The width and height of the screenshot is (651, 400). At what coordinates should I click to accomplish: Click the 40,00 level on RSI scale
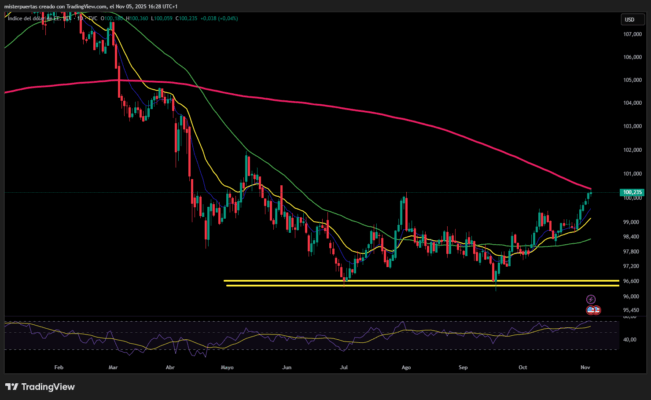click(x=630, y=340)
